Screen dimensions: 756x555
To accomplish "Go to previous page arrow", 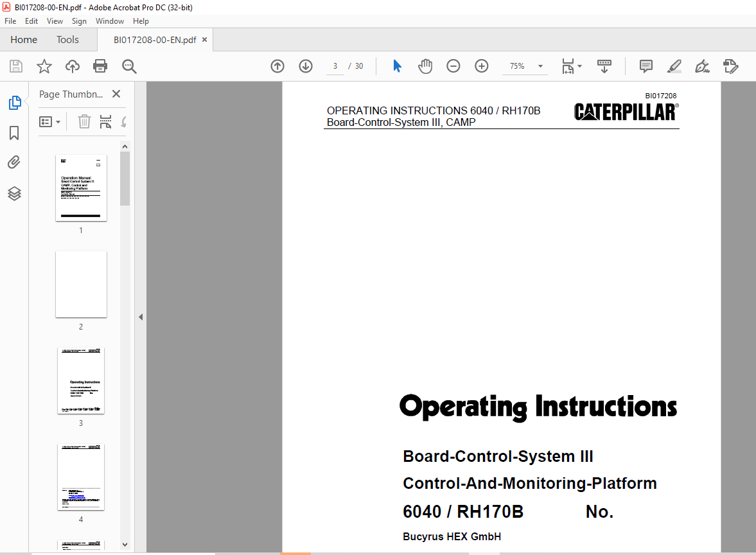I will click(277, 66).
